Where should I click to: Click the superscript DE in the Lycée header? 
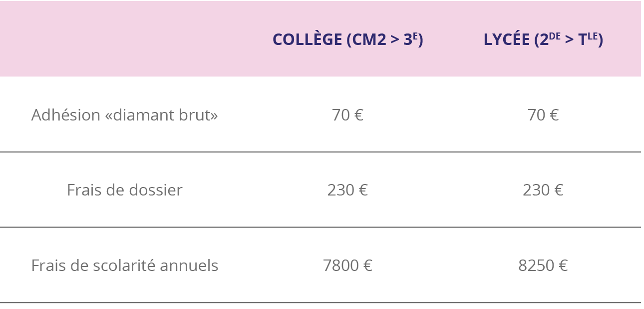point(555,36)
